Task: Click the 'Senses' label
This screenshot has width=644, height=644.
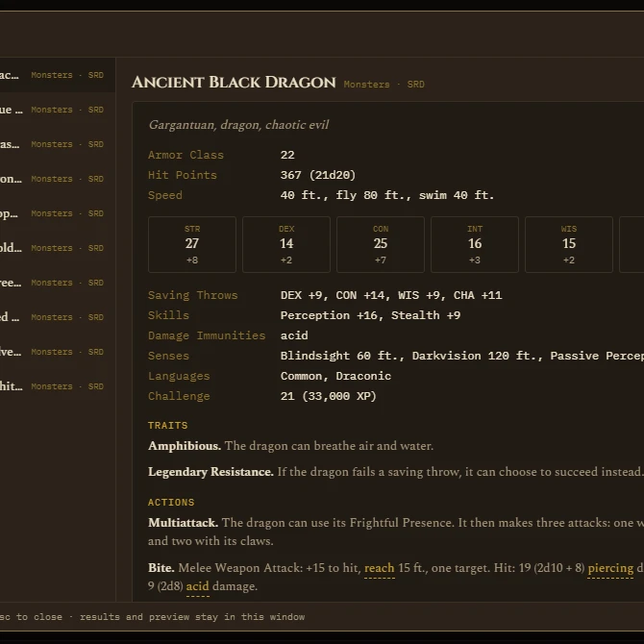Action: tap(169, 356)
